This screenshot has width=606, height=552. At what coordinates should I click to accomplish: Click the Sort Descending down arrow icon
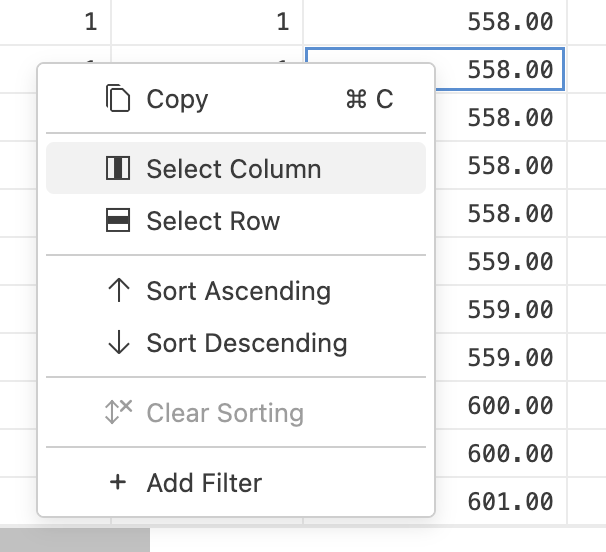click(x=118, y=343)
